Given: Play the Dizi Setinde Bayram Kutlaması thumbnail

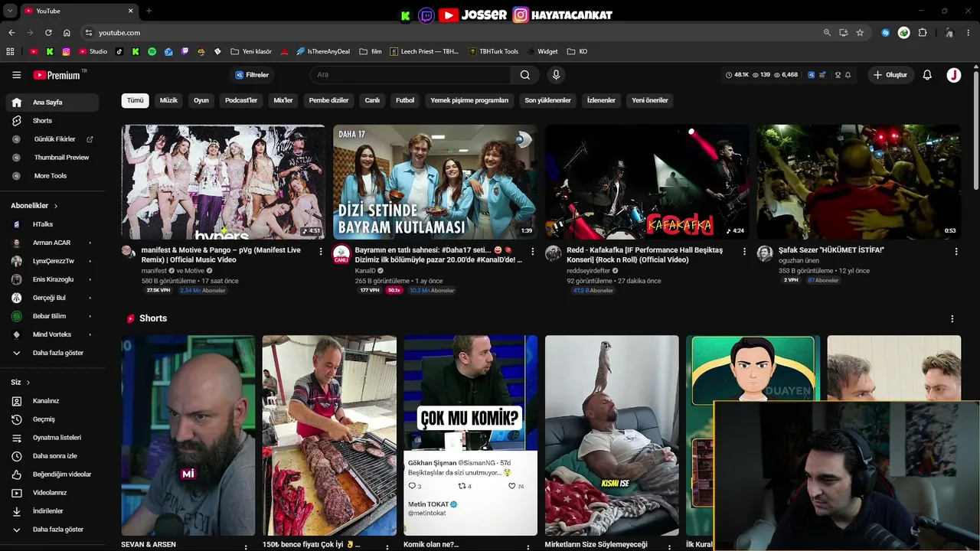Looking at the screenshot, I should pos(435,182).
